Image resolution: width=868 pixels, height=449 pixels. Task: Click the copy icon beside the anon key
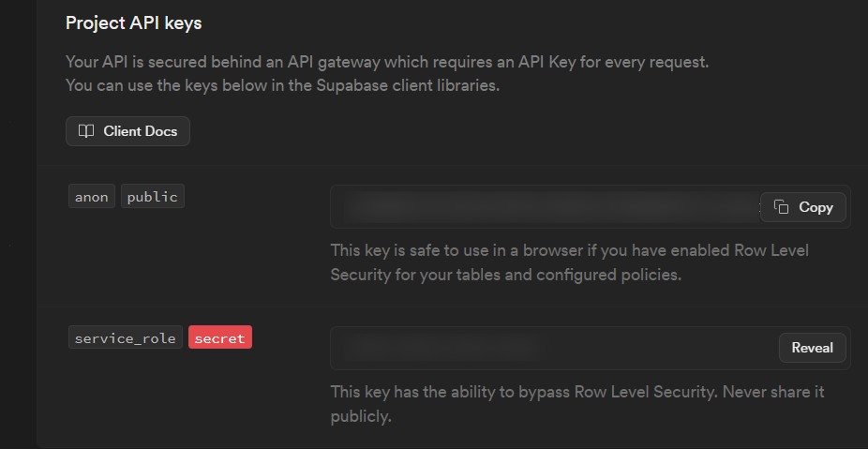point(781,207)
